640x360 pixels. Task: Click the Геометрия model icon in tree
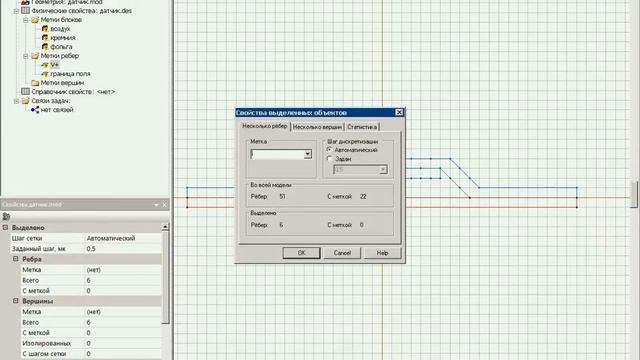(25, 2)
